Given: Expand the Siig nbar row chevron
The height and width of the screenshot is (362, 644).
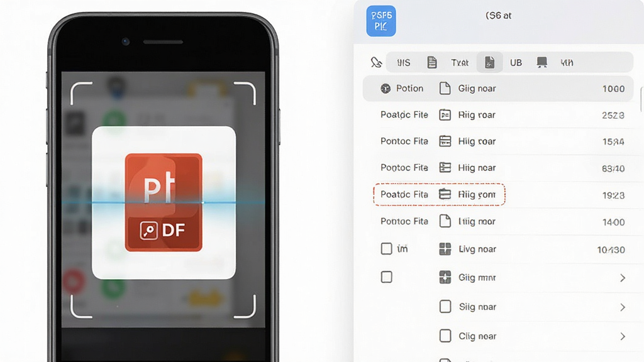Looking at the screenshot, I should 623,307.
